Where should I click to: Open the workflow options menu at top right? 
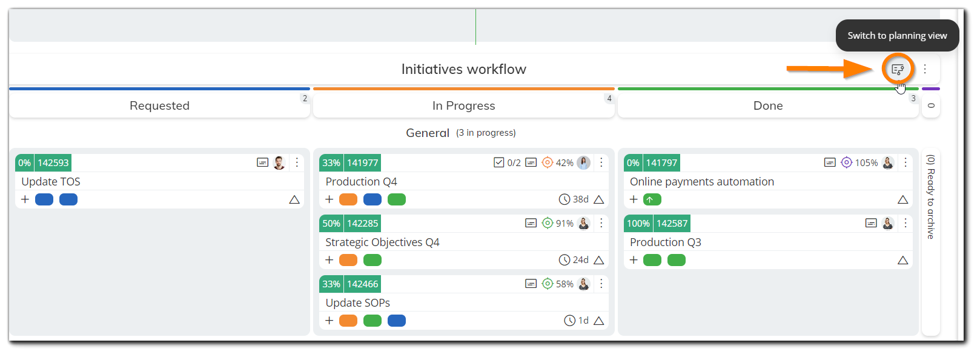click(x=925, y=68)
